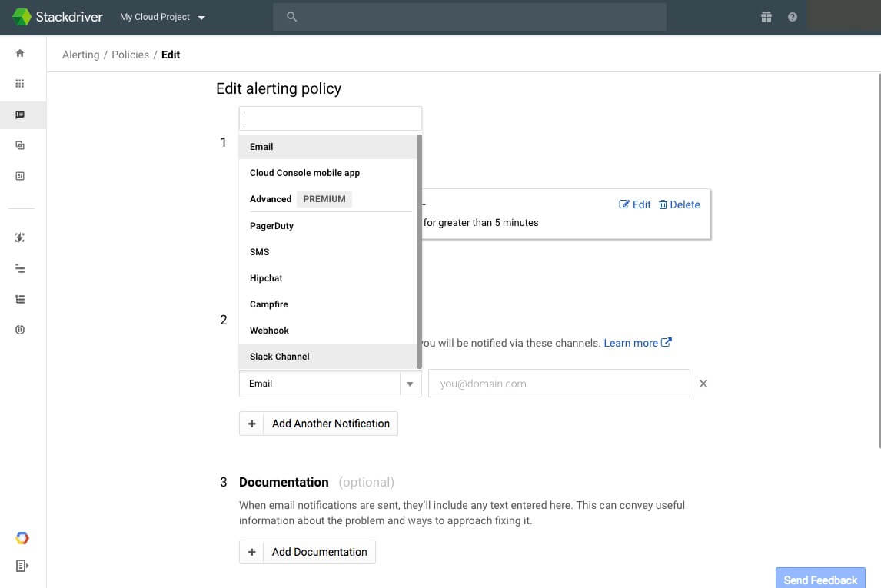Screen dimensions: 881x588
Task: Click Add Another Notification button
Action: pos(318,424)
